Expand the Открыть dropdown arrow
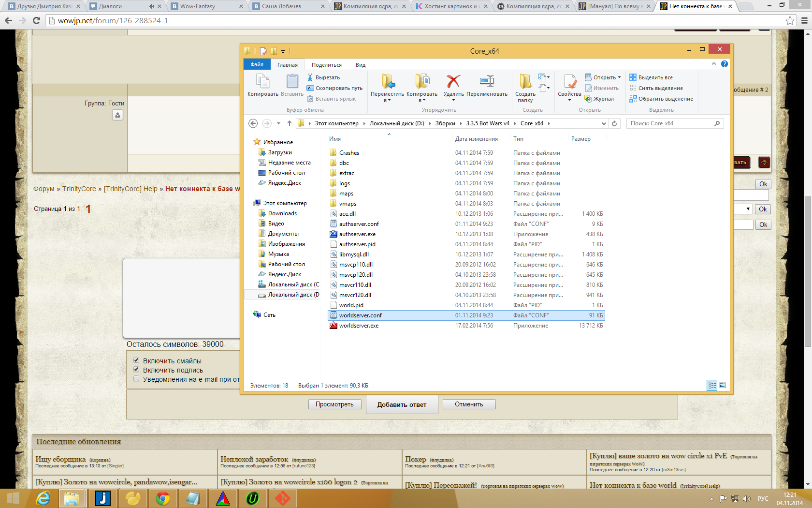Screen dimensions: 812x508 tap(619, 77)
